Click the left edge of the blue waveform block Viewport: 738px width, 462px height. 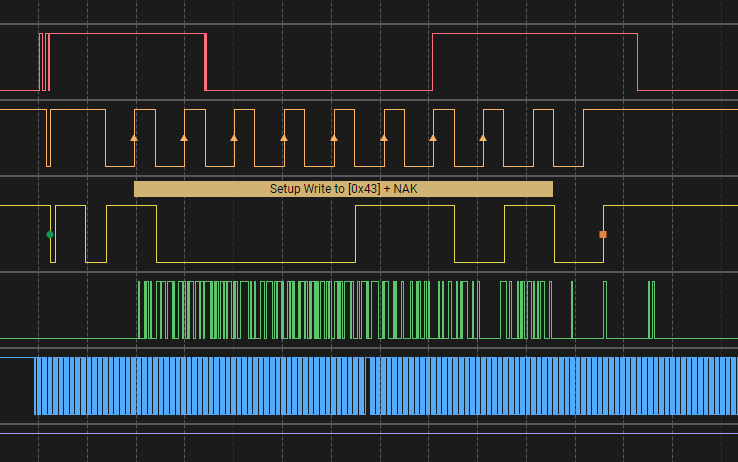click(x=35, y=386)
